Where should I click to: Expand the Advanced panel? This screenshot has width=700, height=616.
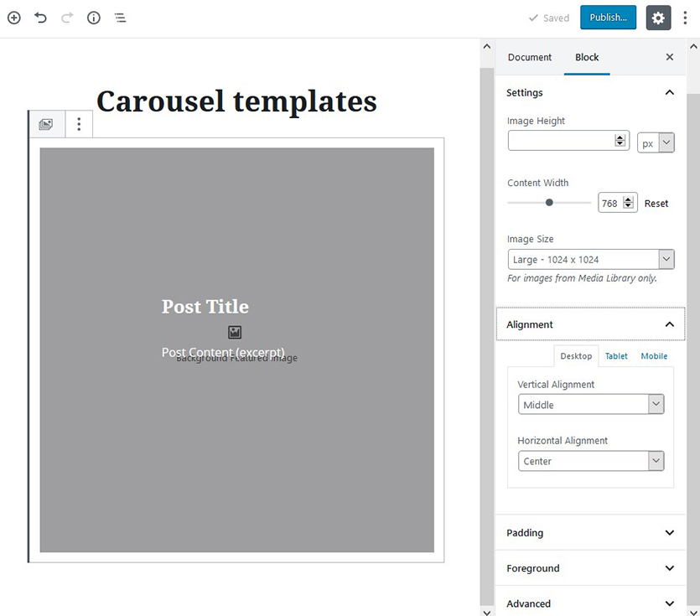[x=590, y=603]
